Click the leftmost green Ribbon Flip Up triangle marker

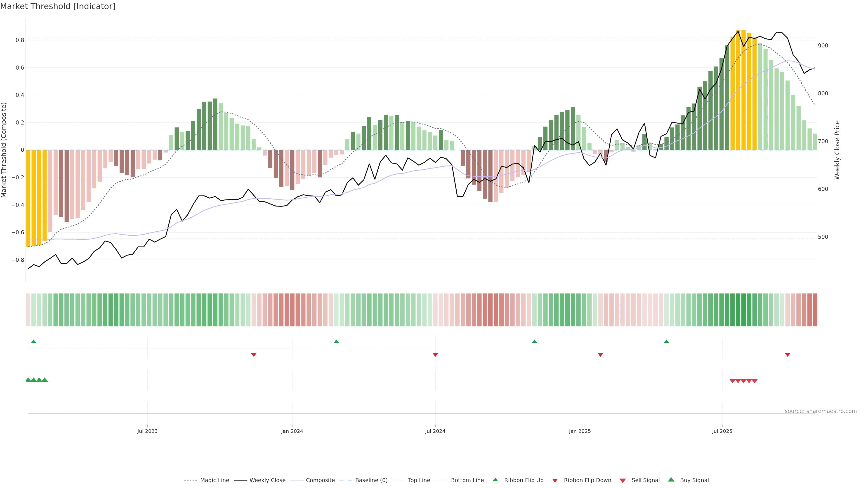coord(33,342)
